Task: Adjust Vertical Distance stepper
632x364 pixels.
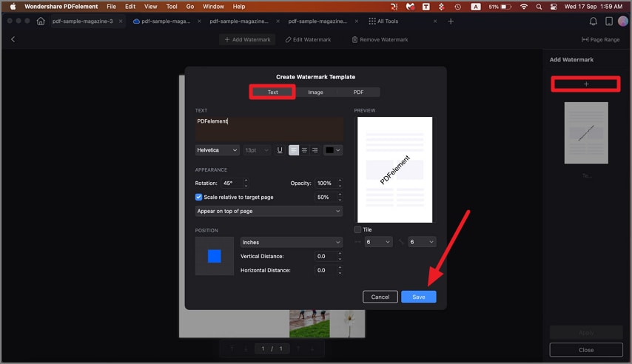Action: [x=340, y=256]
